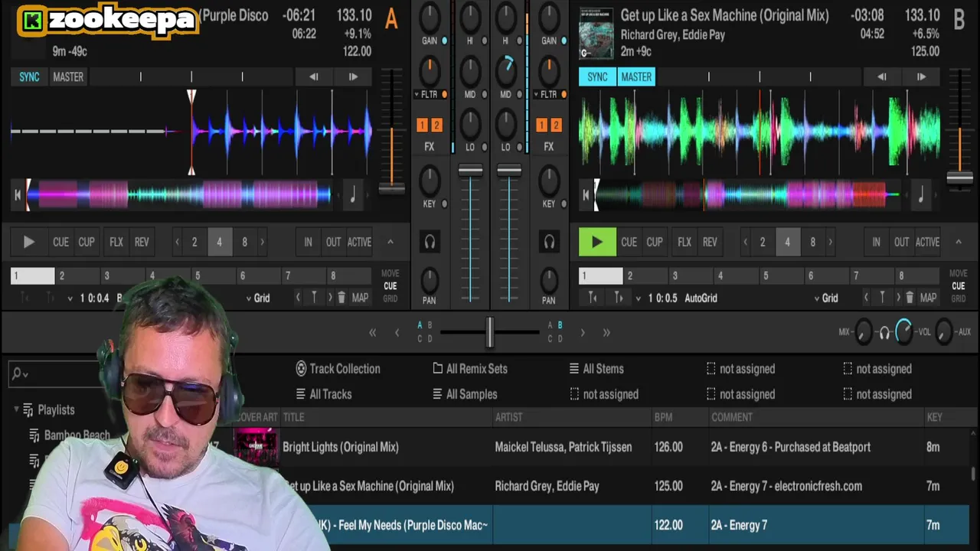Toggle headphone cue for channel B
980x551 pixels.
pos(549,242)
